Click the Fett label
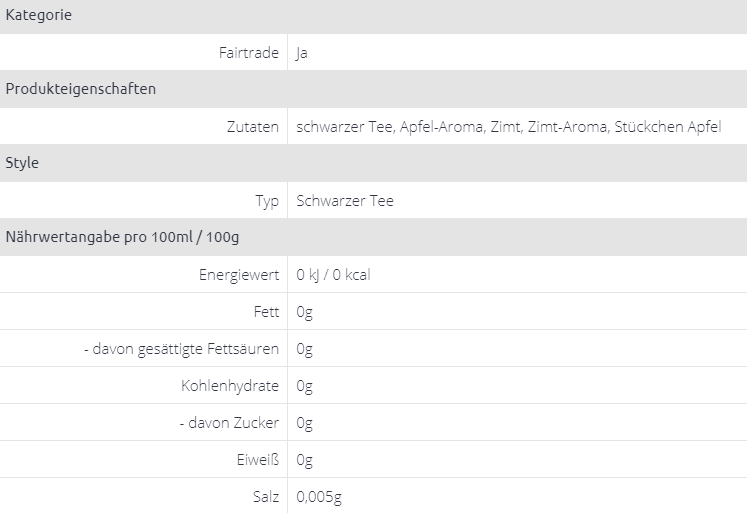Viewport: 747px width, 513px height. tap(267, 312)
